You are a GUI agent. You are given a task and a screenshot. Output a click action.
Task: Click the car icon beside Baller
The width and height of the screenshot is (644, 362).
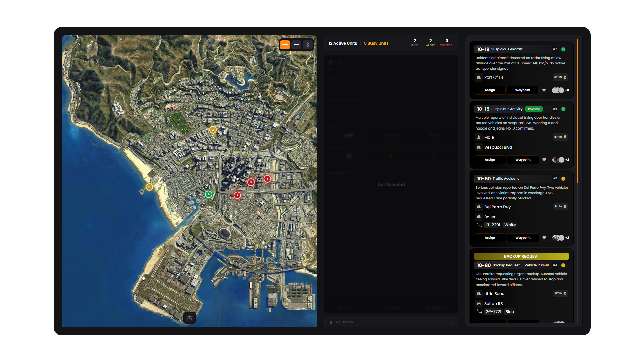click(x=479, y=217)
